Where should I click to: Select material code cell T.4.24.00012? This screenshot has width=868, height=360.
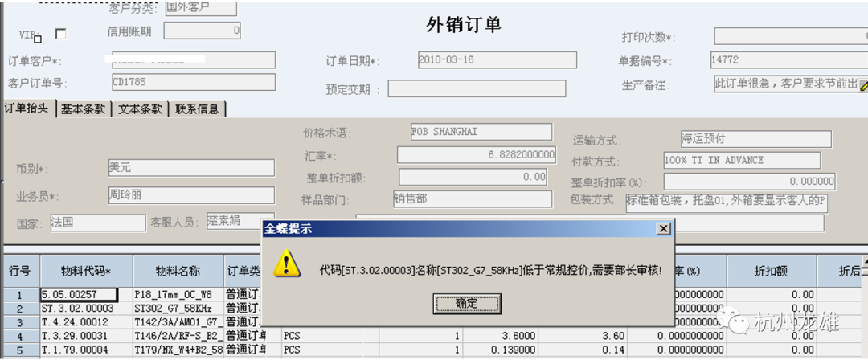coord(86,322)
